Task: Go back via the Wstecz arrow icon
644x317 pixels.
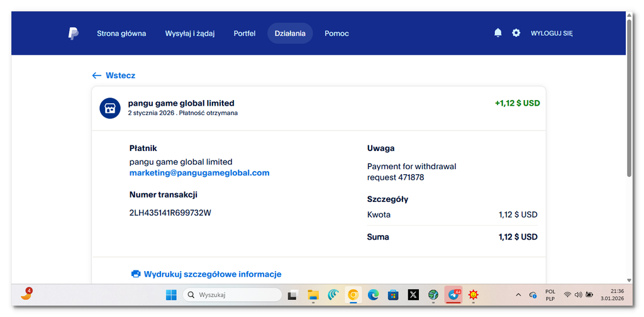Action: tap(96, 75)
